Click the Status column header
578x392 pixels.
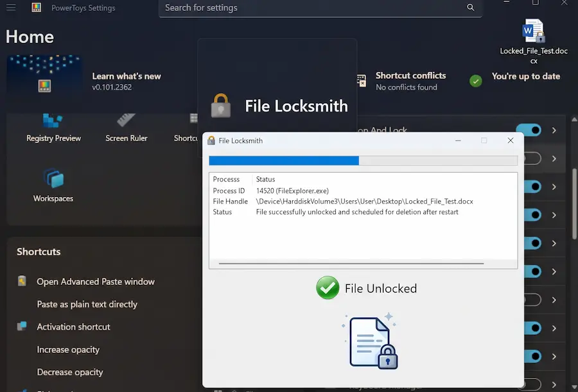265,179
